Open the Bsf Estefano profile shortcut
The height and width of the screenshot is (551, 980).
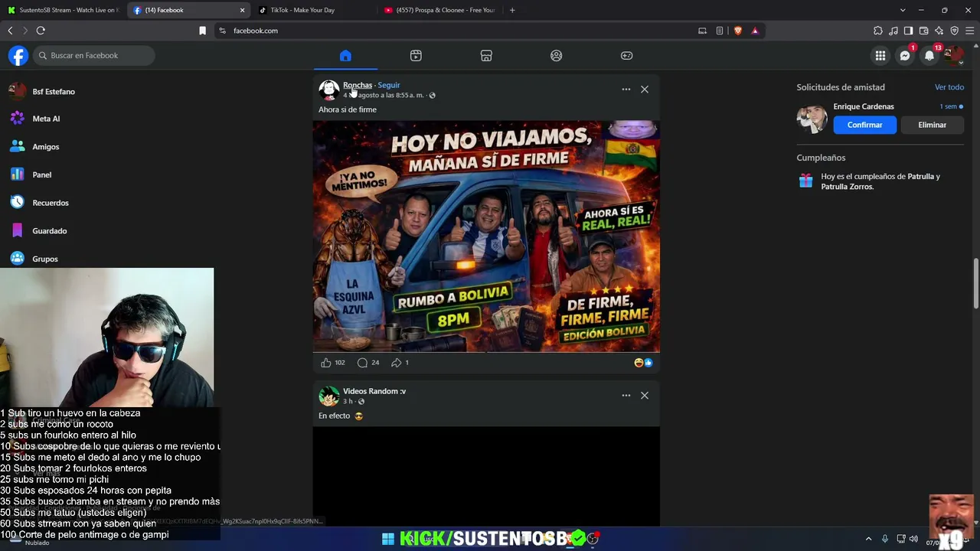coord(54,91)
